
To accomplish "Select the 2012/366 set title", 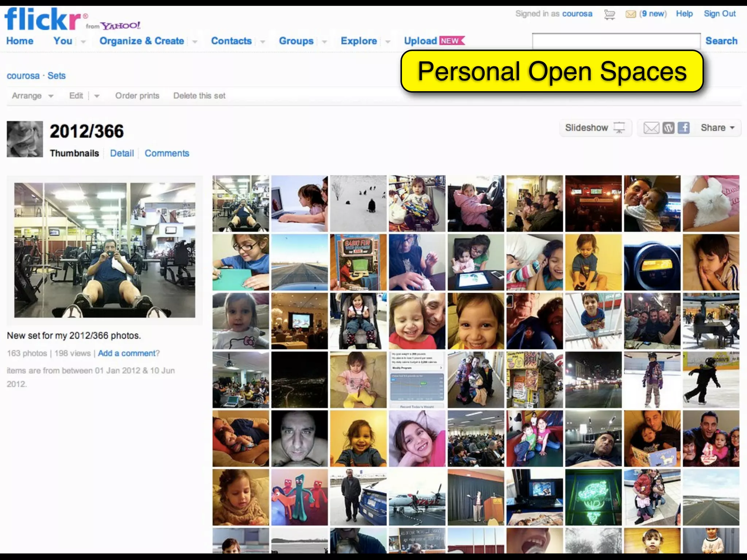I will coord(87,131).
